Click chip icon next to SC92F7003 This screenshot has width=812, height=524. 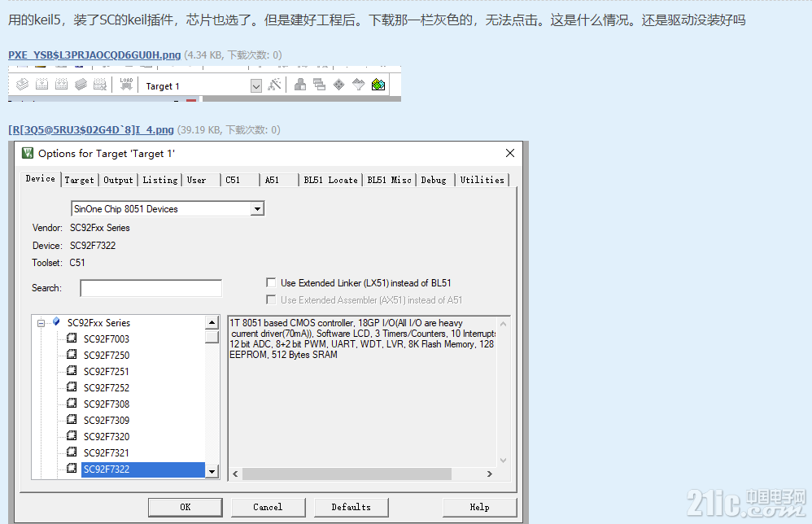point(72,338)
